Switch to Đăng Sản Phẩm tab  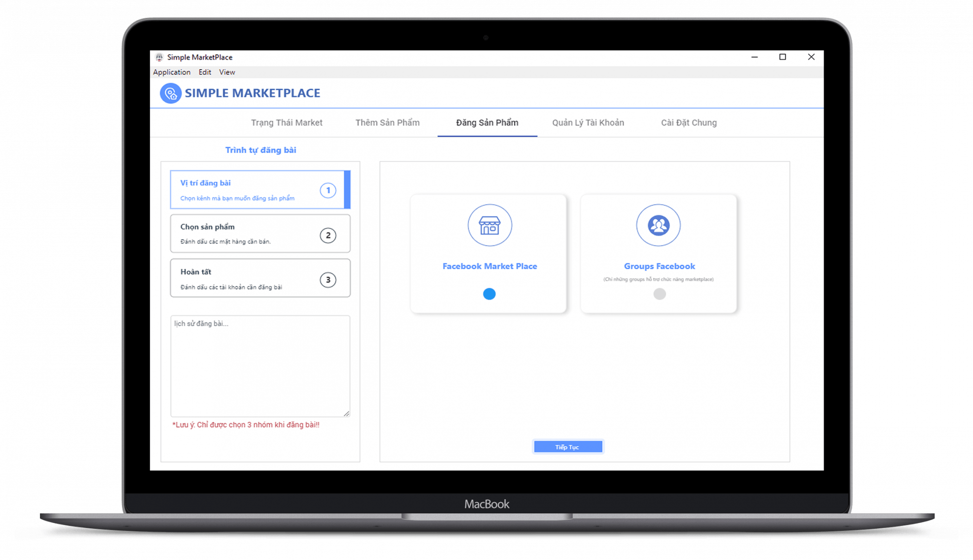point(487,122)
